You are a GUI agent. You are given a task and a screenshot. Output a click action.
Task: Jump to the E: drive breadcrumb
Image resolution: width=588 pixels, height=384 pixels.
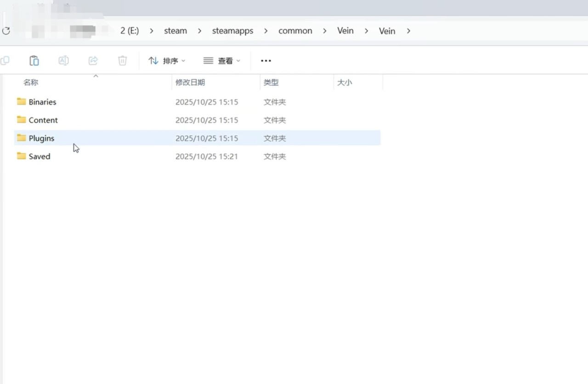130,31
